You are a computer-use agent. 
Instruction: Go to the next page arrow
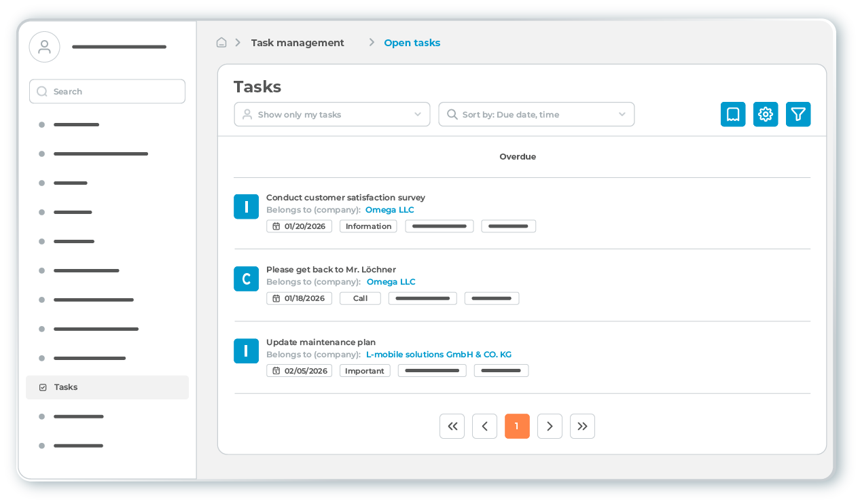coord(550,426)
